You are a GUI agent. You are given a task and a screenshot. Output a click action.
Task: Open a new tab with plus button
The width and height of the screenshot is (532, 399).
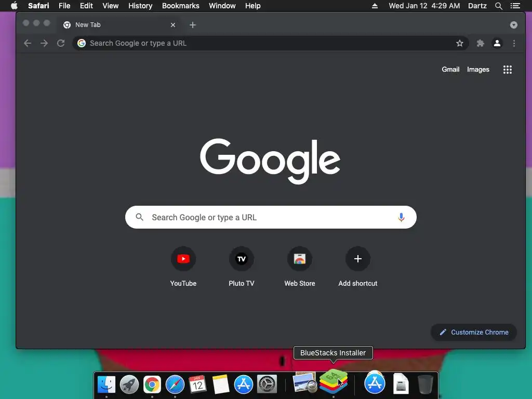pyautogui.click(x=192, y=25)
